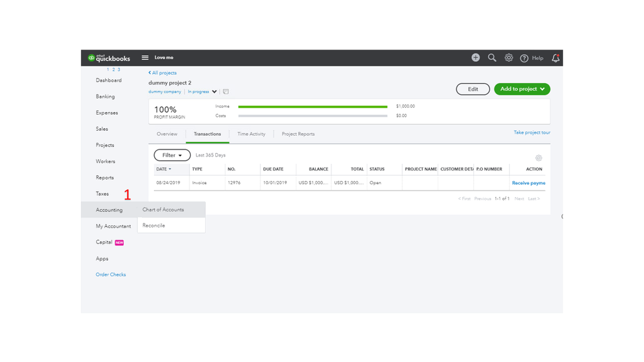The height and width of the screenshot is (362, 644).
Task: Open Capital in the sidebar
Action: click(x=104, y=242)
